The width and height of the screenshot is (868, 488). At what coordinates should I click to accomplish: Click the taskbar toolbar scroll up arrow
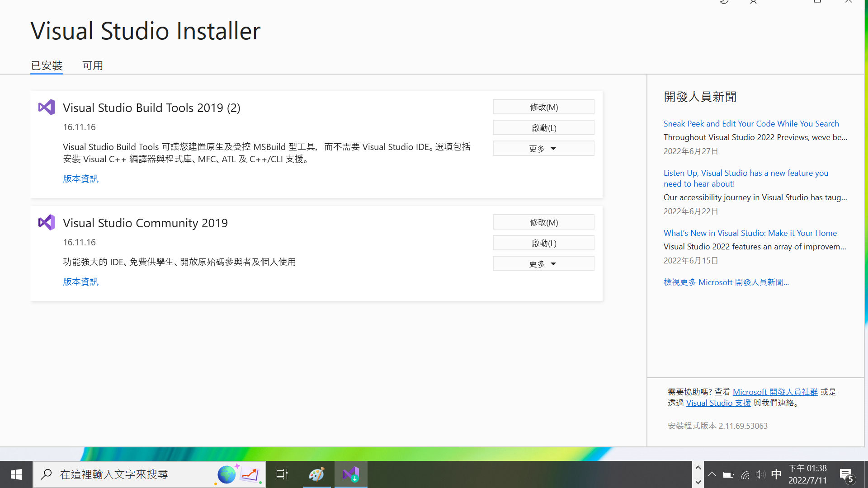pos(698,468)
